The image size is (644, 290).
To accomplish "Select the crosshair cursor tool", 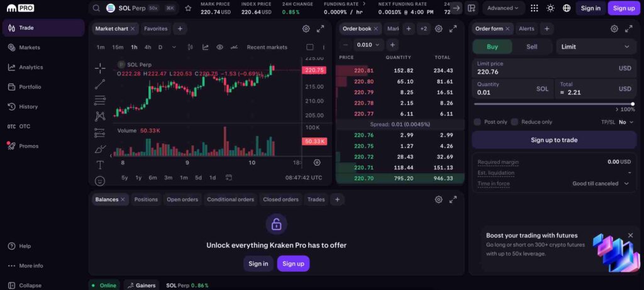I will [100, 68].
